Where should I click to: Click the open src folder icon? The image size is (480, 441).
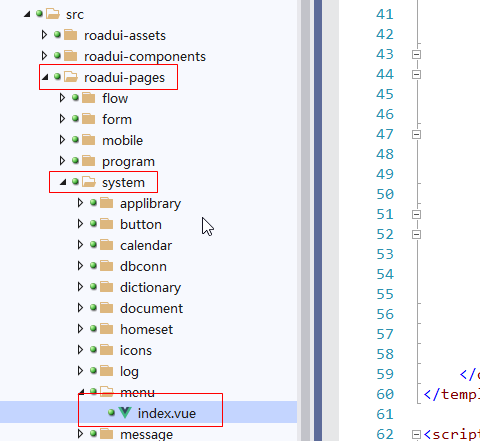click(x=53, y=14)
